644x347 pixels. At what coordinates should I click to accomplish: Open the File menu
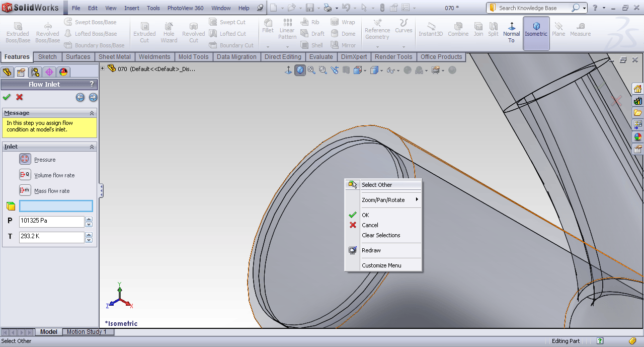[x=76, y=8]
